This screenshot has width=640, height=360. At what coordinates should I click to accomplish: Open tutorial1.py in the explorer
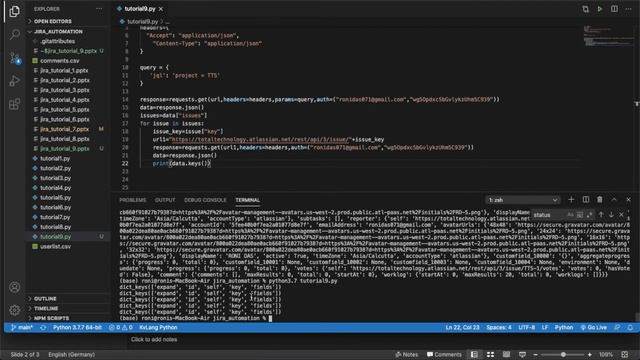point(55,158)
